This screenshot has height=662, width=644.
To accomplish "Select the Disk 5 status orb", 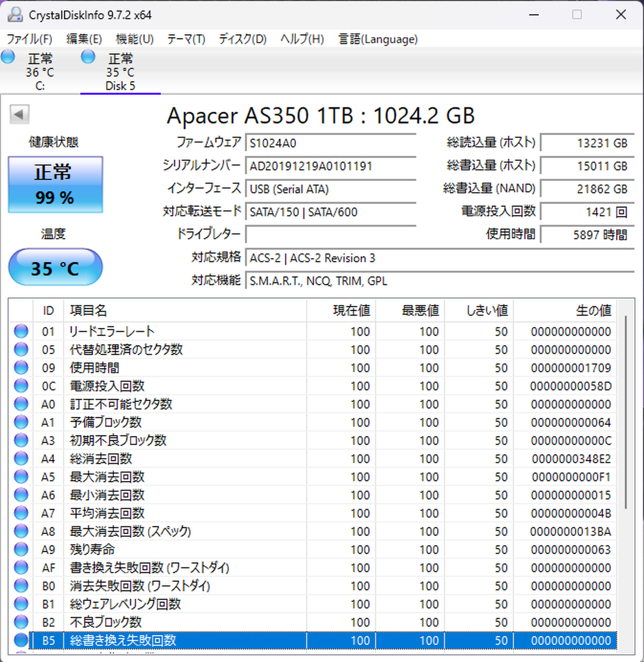I will point(88,56).
